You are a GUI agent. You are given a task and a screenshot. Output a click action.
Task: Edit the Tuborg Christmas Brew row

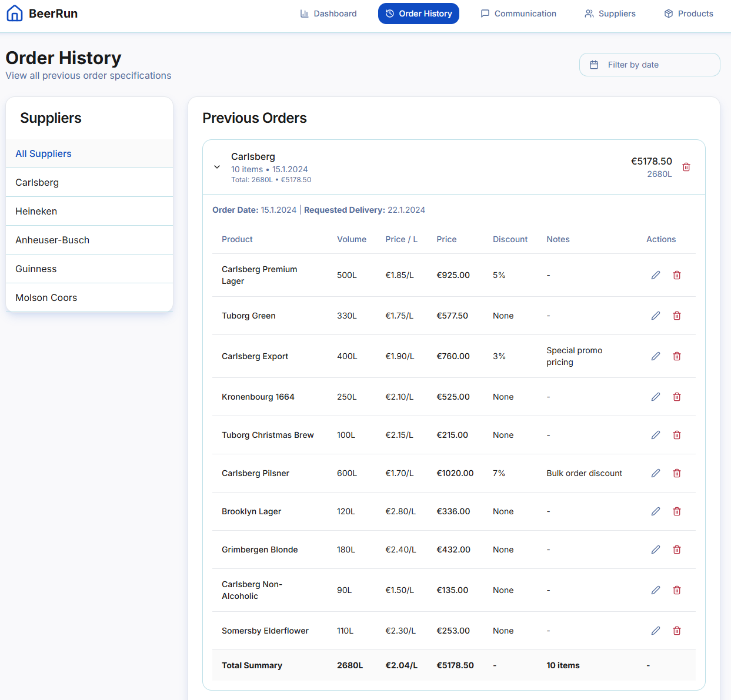pyautogui.click(x=655, y=435)
